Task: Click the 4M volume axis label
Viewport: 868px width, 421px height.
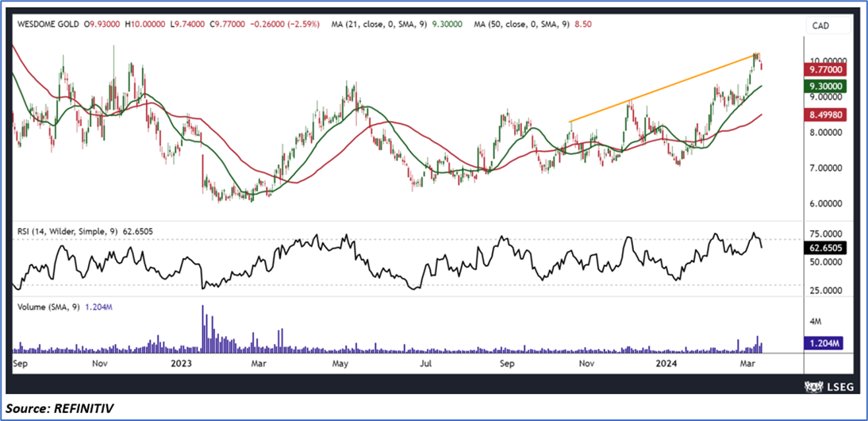Action: [x=817, y=321]
